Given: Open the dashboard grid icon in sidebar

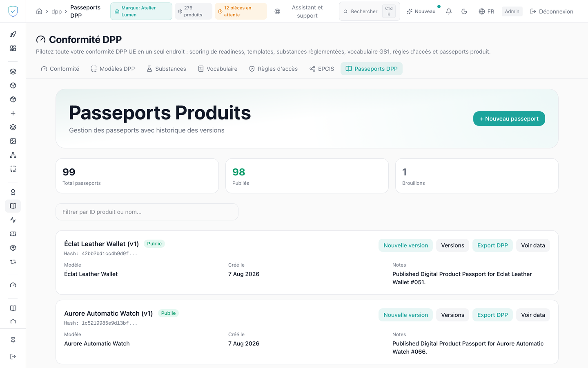Looking at the screenshot, I should click(13, 48).
